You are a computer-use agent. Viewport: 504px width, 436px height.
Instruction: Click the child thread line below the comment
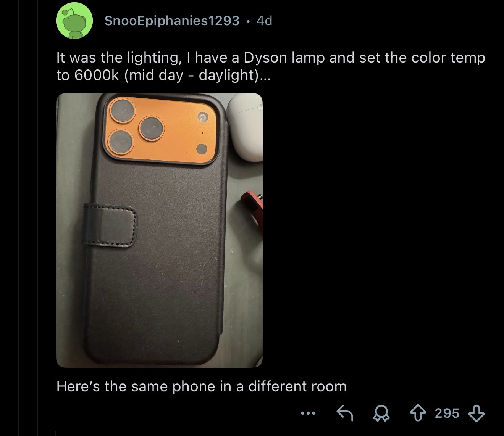tap(56, 433)
